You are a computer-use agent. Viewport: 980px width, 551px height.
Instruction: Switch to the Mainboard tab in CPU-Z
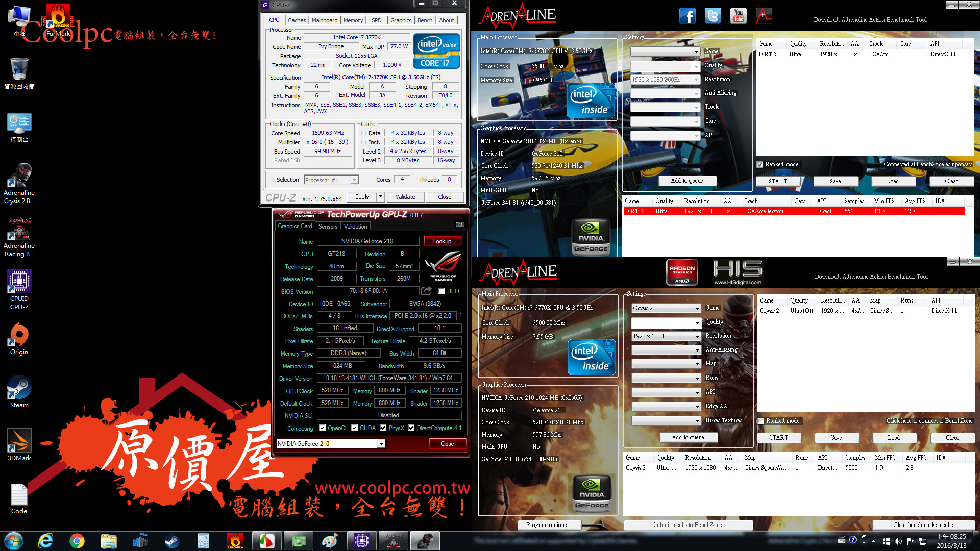pyautogui.click(x=325, y=20)
